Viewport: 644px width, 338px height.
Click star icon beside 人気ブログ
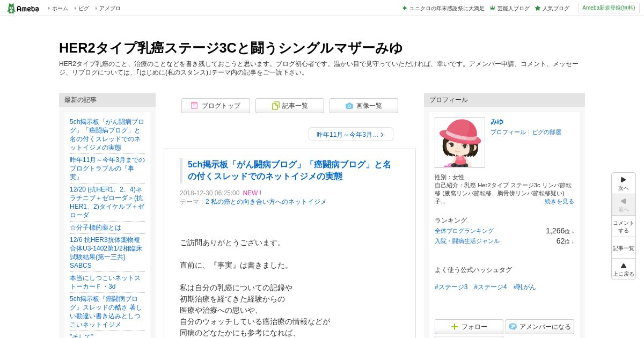pyautogui.click(x=538, y=9)
